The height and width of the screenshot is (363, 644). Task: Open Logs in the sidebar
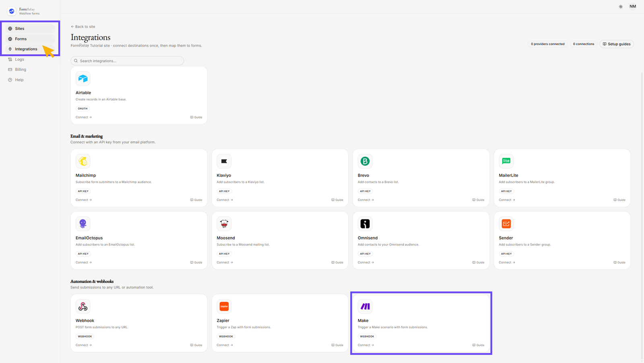(x=29, y=60)
